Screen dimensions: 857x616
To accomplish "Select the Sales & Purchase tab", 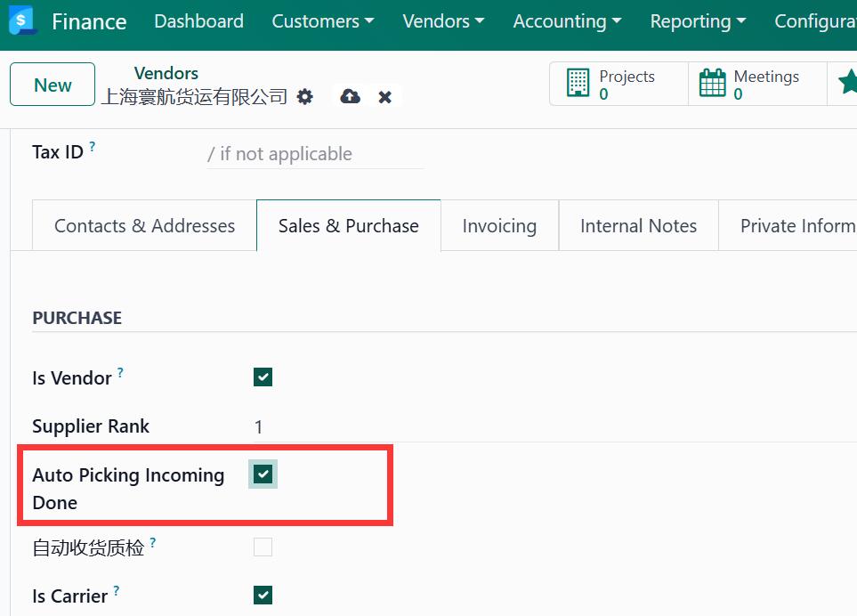I will [x=349, y=226].
